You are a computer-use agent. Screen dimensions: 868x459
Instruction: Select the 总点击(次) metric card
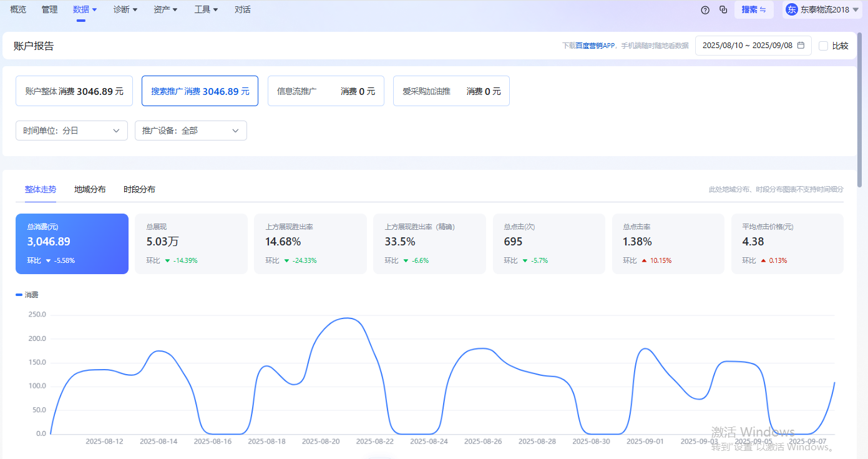549,244
